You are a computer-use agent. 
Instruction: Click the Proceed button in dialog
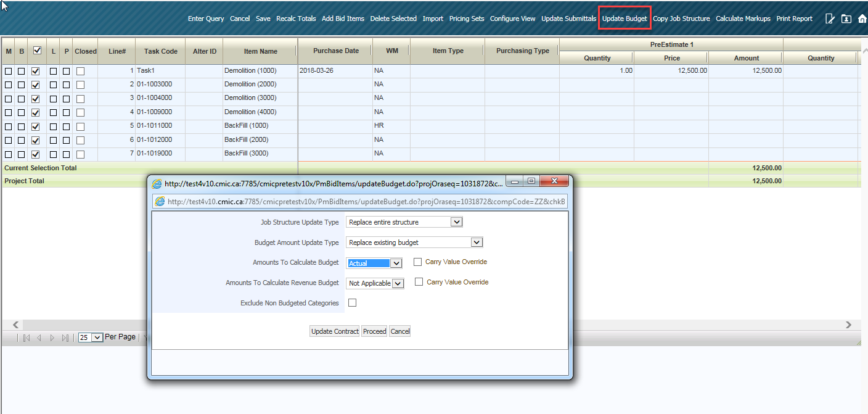pyautogui.click(x=374, y=331)
